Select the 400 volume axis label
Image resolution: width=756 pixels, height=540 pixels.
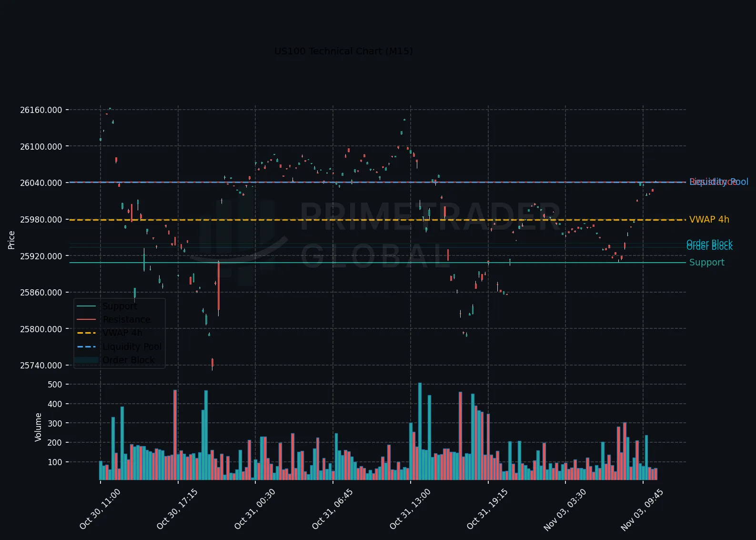(55, 404)
